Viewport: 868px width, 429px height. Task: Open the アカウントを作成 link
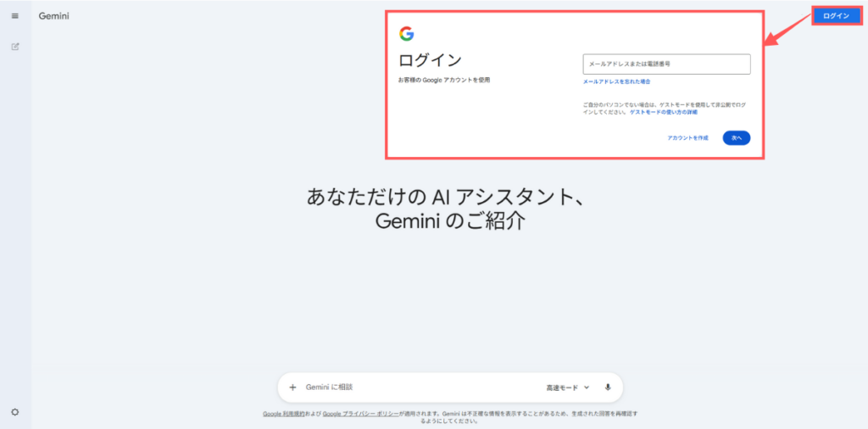coord(687,138)
